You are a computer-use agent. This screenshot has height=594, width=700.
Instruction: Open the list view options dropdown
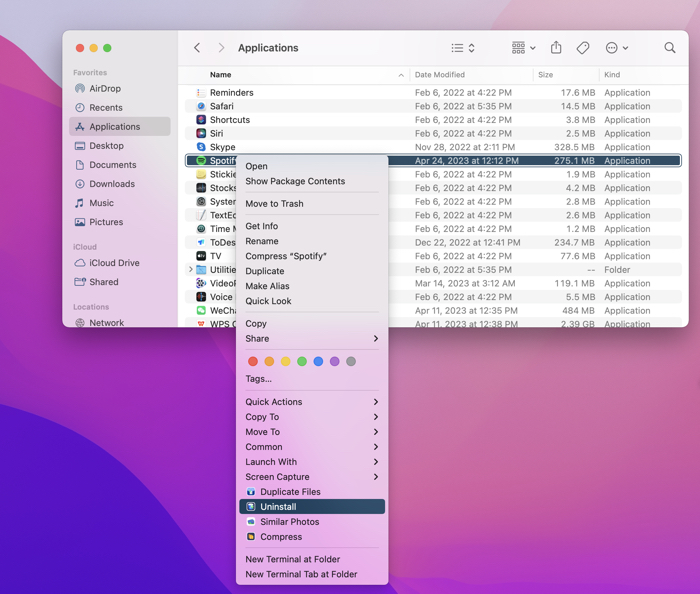pyautogui.click(x=462, y=48)
